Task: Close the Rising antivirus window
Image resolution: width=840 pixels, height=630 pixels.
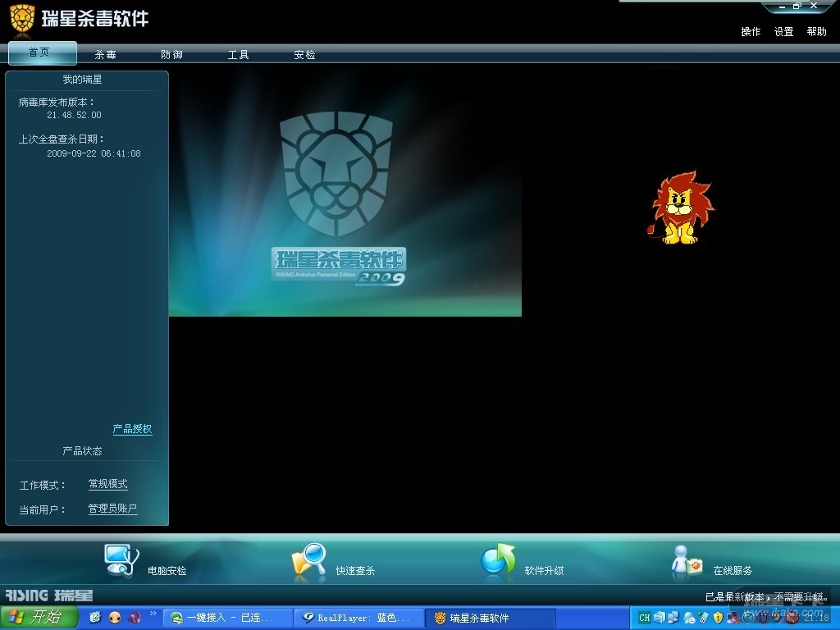Action: [x=814, y=6]
